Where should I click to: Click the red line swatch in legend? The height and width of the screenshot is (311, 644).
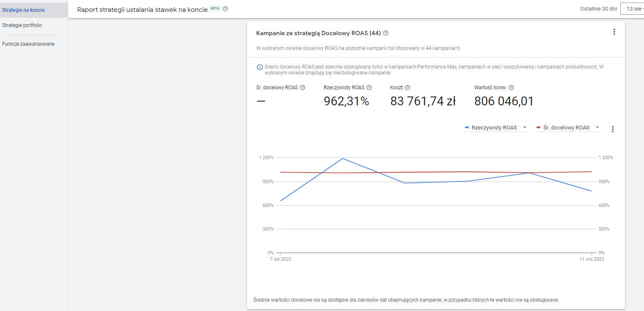(539, 128)
